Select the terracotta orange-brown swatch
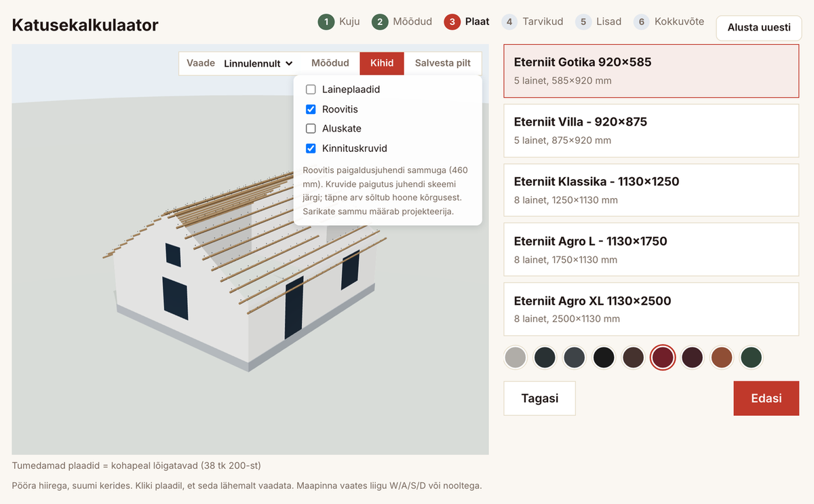This screenshot has width=814, height=504. (x=722, y=357)
